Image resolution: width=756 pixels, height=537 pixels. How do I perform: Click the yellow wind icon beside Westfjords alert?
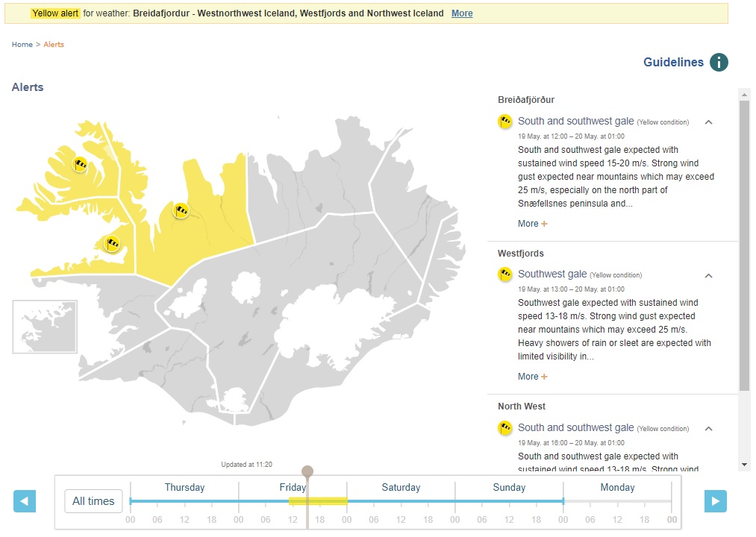point(505,274)
